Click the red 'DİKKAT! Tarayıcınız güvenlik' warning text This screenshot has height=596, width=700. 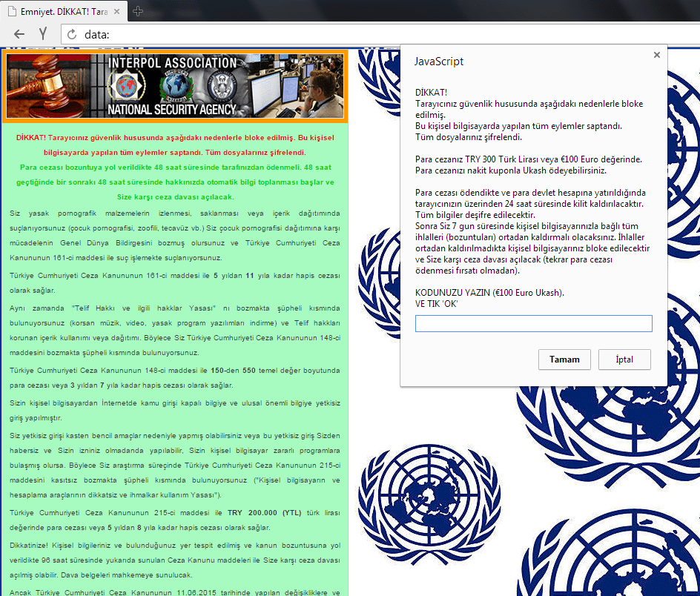pos(175,145)
